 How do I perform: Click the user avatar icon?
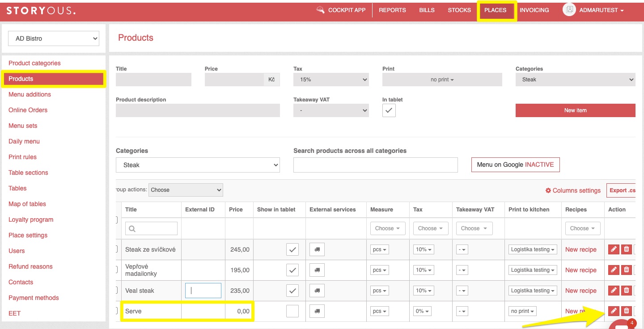coord(569,10)
